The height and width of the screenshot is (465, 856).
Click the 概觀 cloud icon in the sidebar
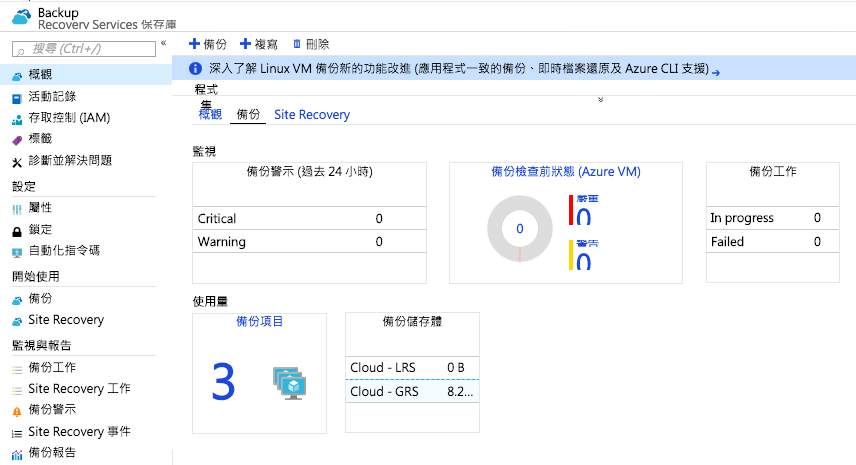point(17,75)
